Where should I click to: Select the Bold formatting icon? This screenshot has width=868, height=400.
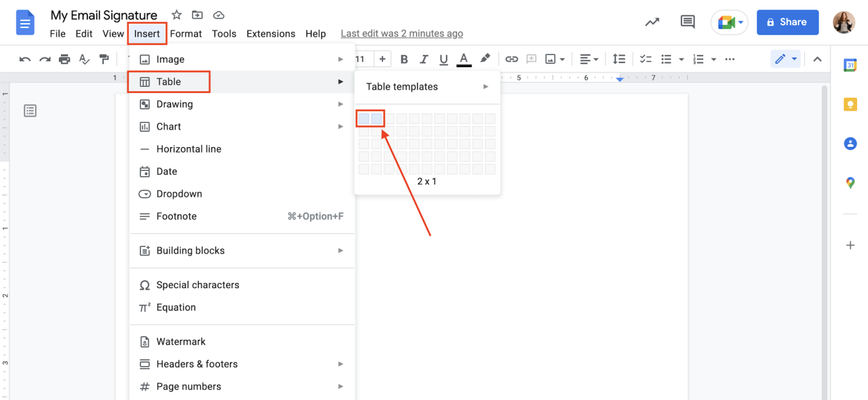[x=404, y=59]
